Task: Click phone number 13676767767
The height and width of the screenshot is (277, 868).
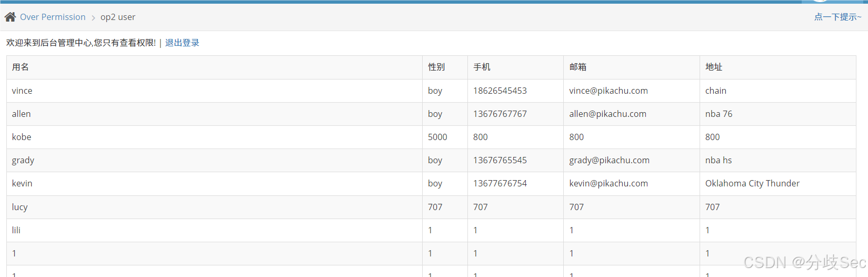Action: [500, 114]
